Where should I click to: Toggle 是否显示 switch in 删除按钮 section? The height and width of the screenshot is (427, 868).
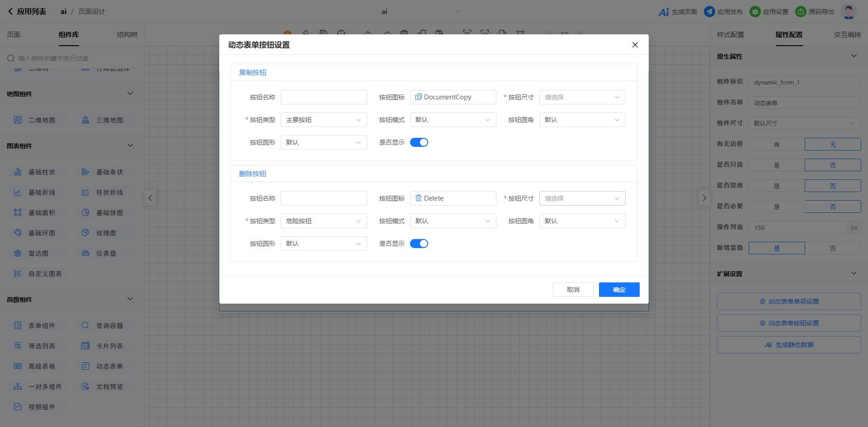(419, 244)
